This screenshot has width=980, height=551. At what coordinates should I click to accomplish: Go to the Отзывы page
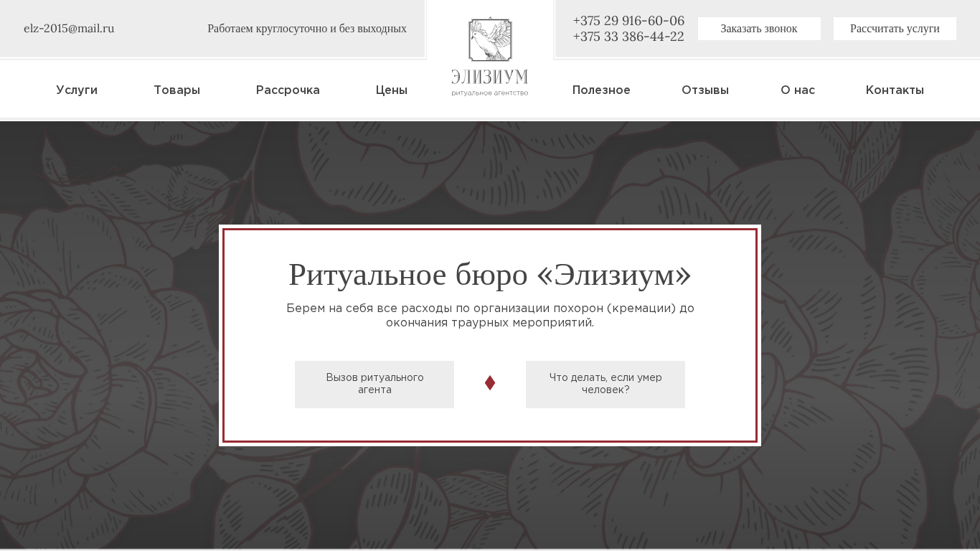(705, 90)
